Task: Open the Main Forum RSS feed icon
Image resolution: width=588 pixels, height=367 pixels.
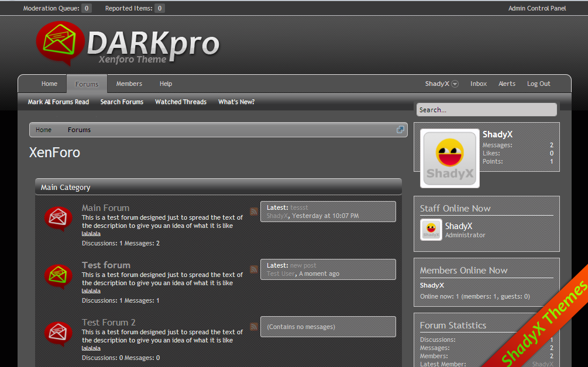Action: [x=254, y=212]
